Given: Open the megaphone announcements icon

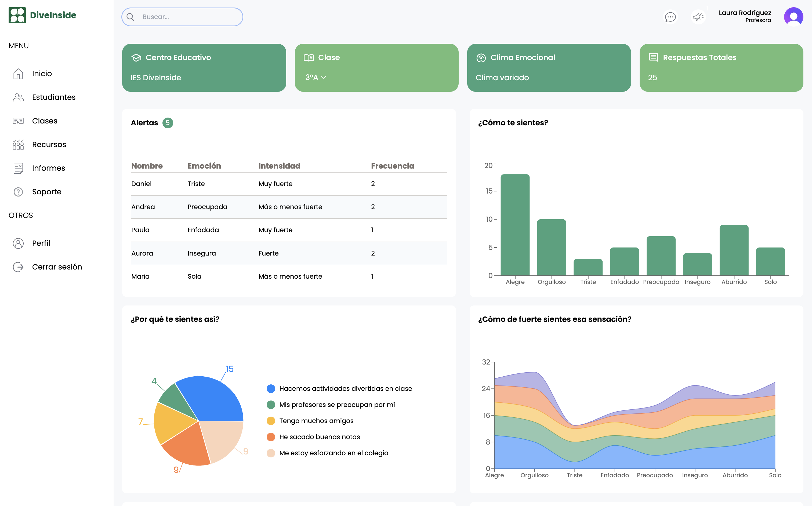Looking at the screenshot, I should (x=698, y=17).
